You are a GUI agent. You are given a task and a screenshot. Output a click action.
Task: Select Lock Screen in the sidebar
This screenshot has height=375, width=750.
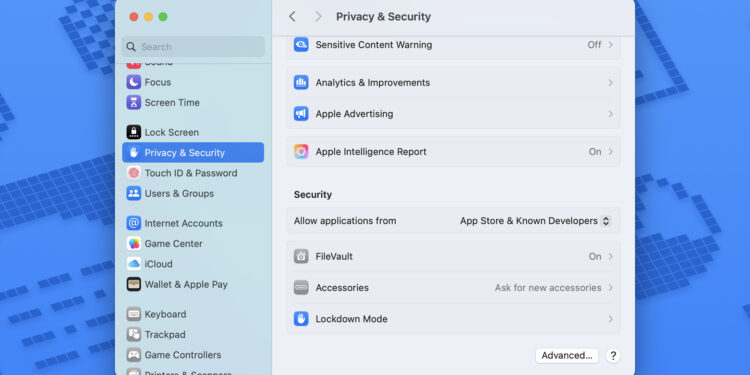click(x=193, y=132)
